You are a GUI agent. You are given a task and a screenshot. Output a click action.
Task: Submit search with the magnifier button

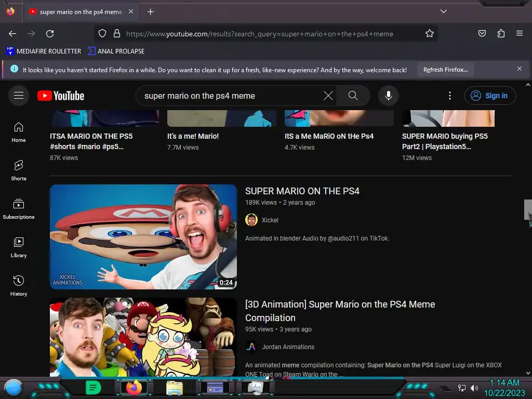(353, 96)
